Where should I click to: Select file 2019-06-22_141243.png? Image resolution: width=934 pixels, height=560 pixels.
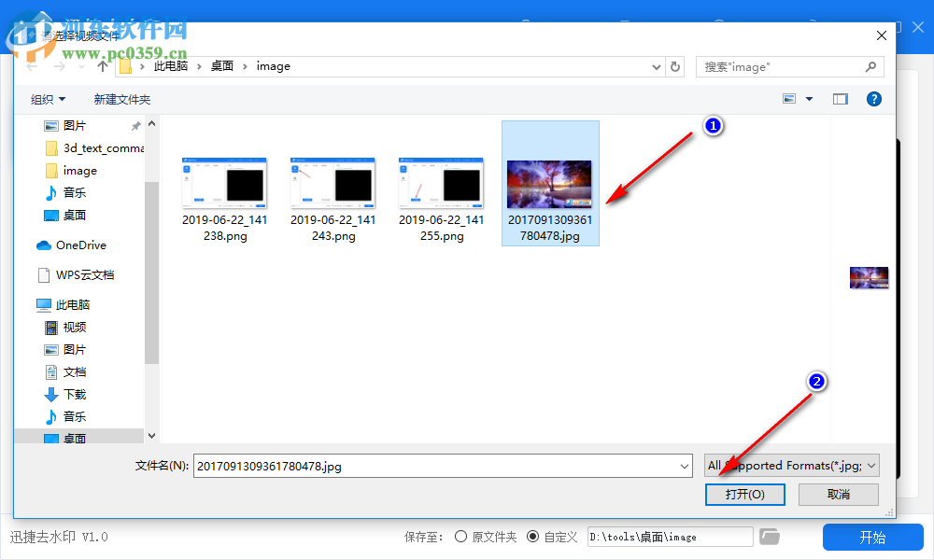333,200
